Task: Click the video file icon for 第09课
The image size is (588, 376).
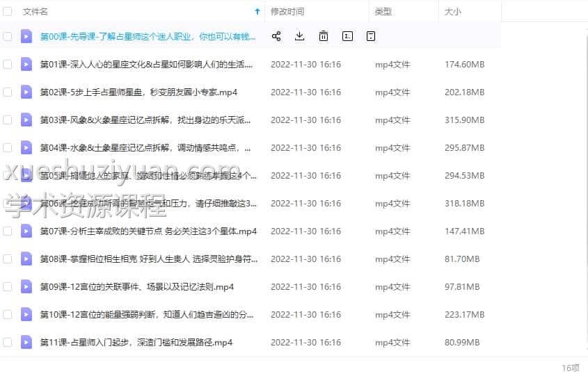Action: [26, 286]
